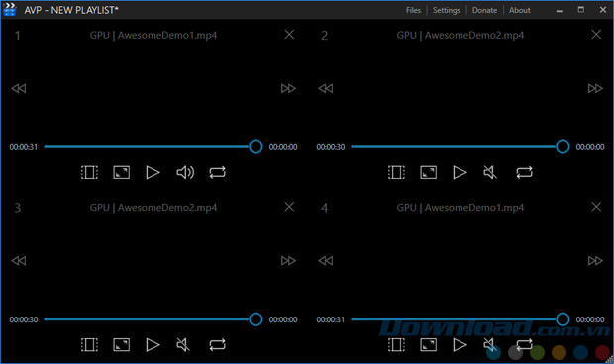Screen dimensions: 614x364
Task: Play the video in player 2
Action: [x=460, y=172]
